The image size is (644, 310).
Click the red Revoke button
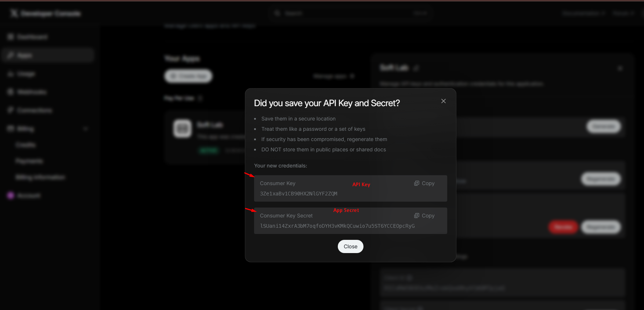[x=563, y=227]
